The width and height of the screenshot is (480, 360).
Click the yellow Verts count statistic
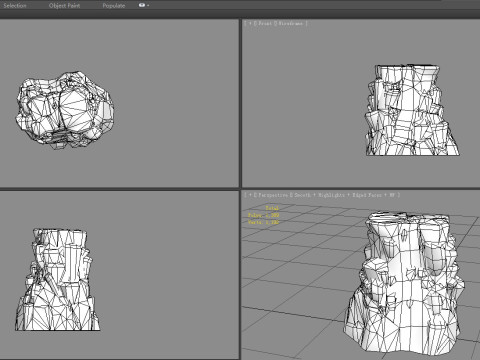(x=263, y=222)
